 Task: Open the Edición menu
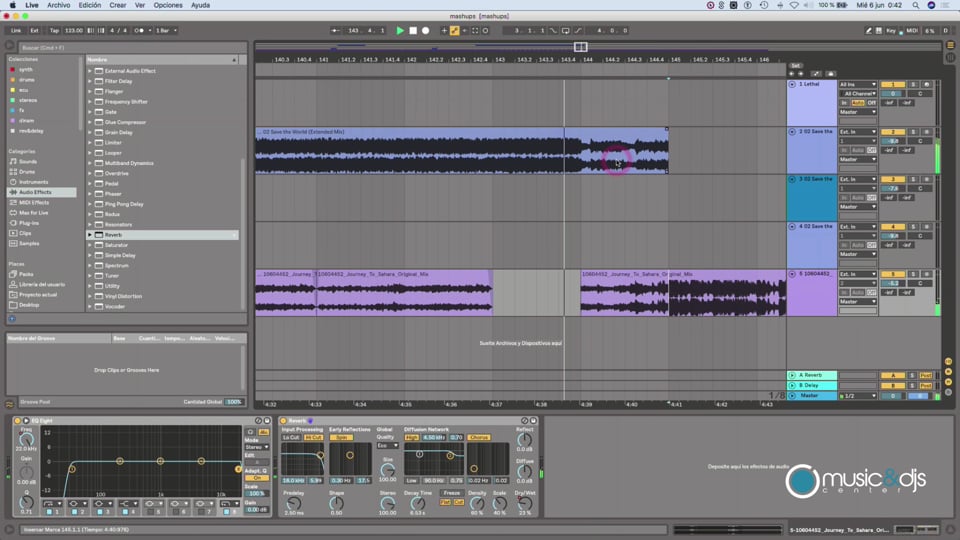tap(89, 5)
